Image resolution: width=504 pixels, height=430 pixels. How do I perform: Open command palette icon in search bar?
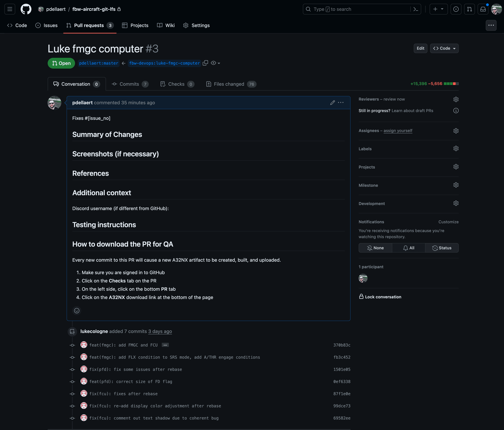point(416,9)
